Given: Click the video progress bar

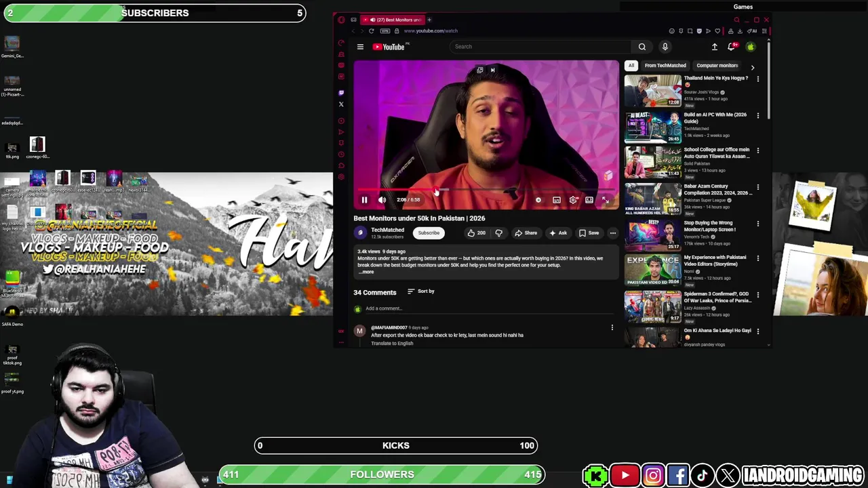Looking at the screenshot, I should coord(486,190).
